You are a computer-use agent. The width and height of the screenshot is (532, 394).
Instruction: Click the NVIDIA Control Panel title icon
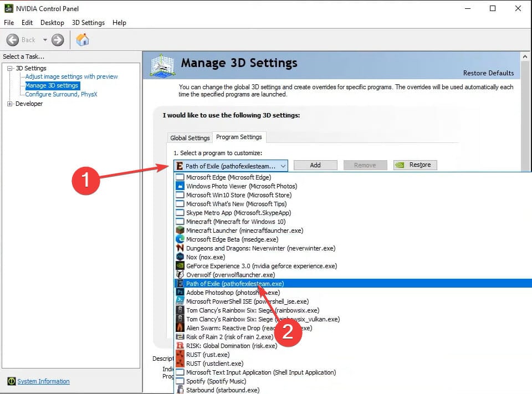click(x=8, y=8)
